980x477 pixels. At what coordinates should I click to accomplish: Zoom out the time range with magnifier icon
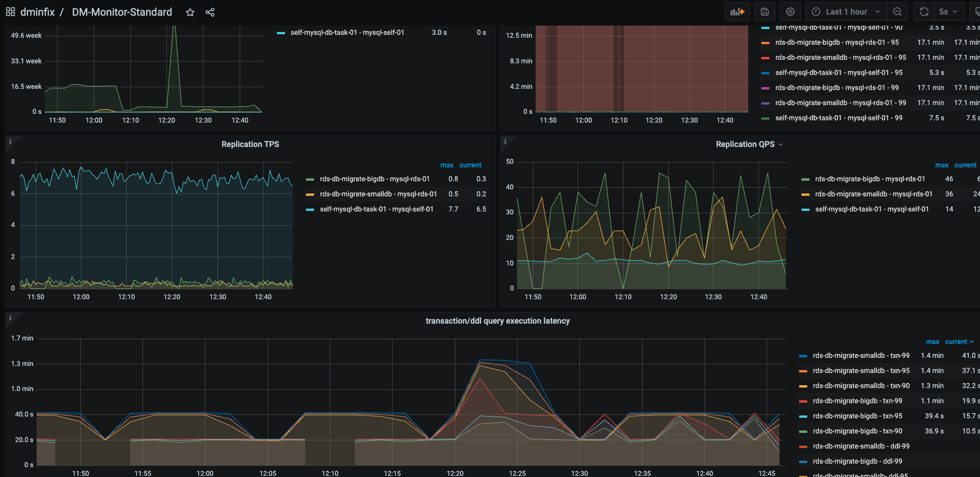pos(897,12)
